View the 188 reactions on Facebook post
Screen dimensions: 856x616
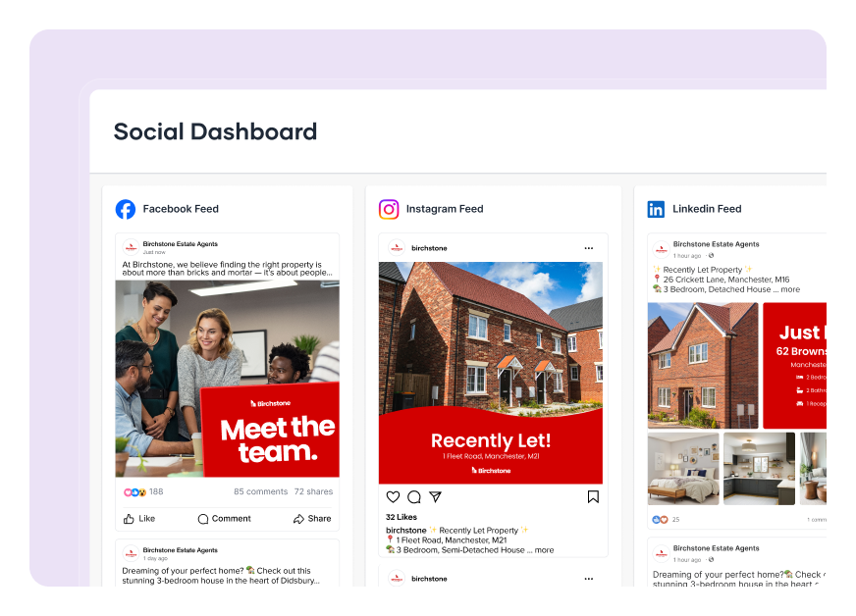coord(143,491)
